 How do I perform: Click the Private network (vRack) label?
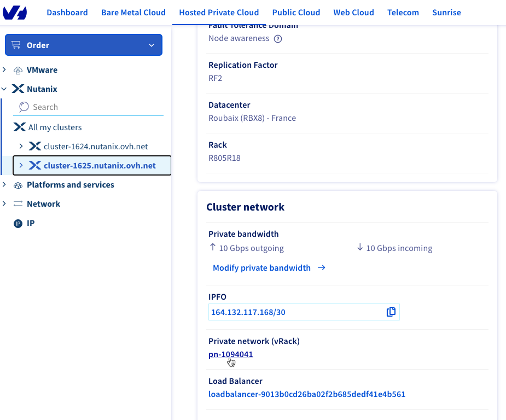pyautogui.click(x=254, y=341)
